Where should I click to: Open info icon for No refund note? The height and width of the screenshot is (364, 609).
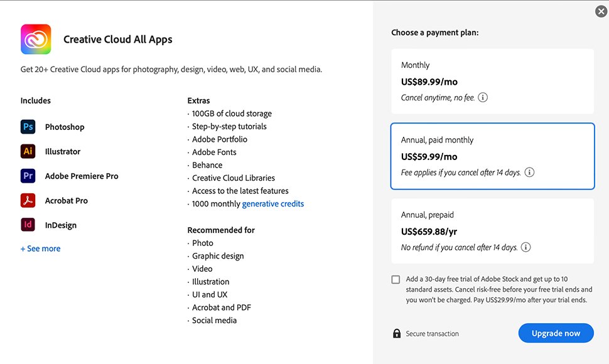[x=526, y=247]
